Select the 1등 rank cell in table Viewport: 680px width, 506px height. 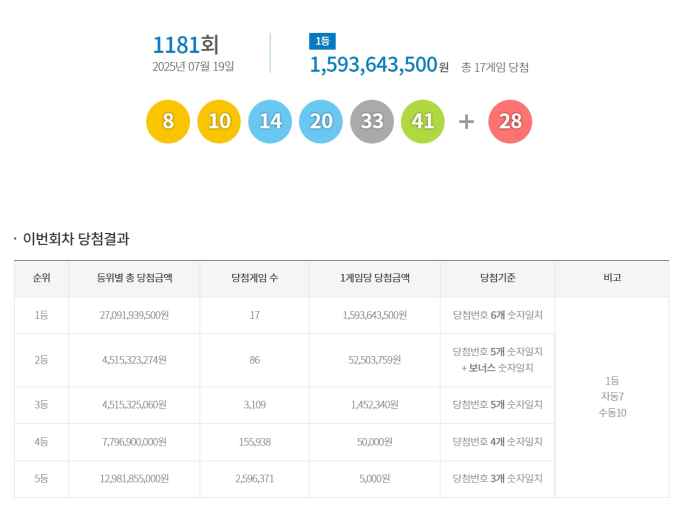pos(42,315)
